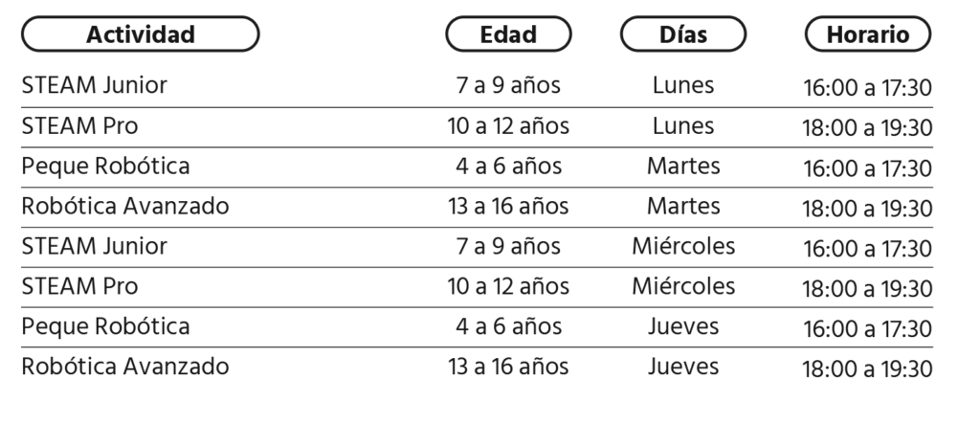Select the Días column header
This screenshot has width=980, height=424.
pos(683,33)
